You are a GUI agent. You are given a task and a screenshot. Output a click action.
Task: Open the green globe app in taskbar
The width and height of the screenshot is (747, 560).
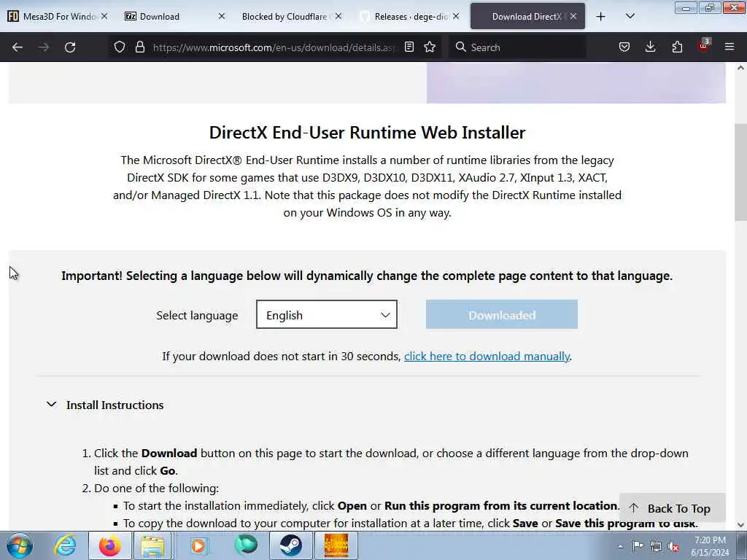[x=245, y=545]
